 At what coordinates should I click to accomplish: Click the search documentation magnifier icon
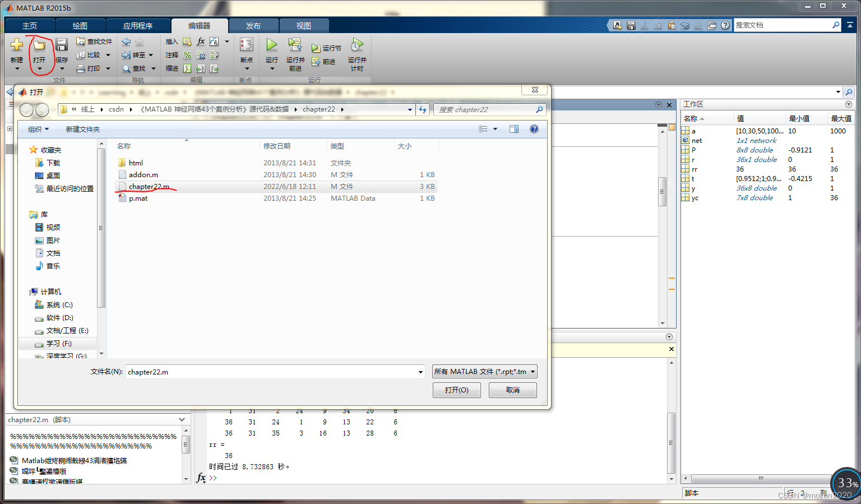[x=836, y=25]
